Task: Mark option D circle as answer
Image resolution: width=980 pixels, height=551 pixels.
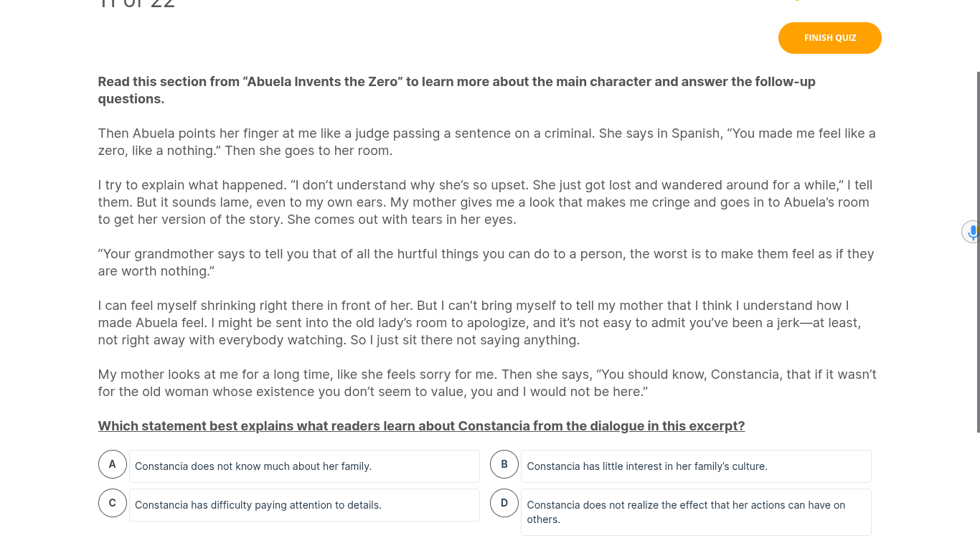Action: point(504,503)
